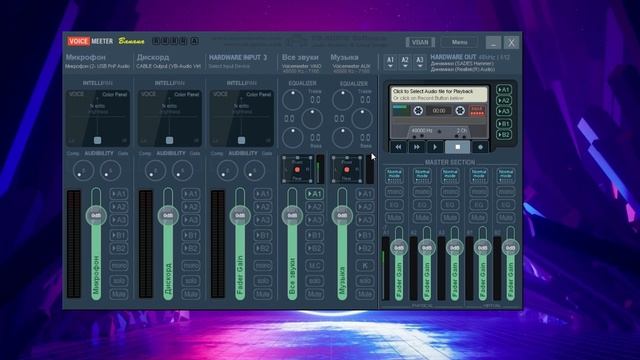Route cassette playback to A1
Viewport: 640px width, 360px height.
pyautogui.click(x=504, y=89)
